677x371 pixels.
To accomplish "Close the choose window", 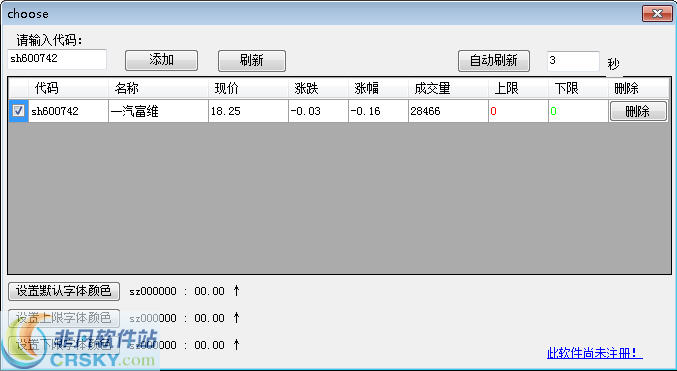I will coord(657,13).
